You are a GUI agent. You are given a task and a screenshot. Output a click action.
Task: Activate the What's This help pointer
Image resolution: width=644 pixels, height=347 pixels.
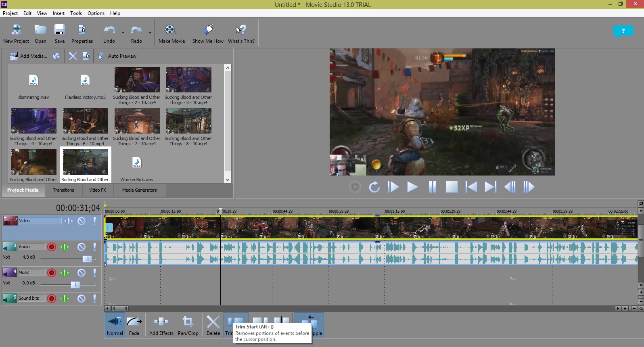(241, 33)
